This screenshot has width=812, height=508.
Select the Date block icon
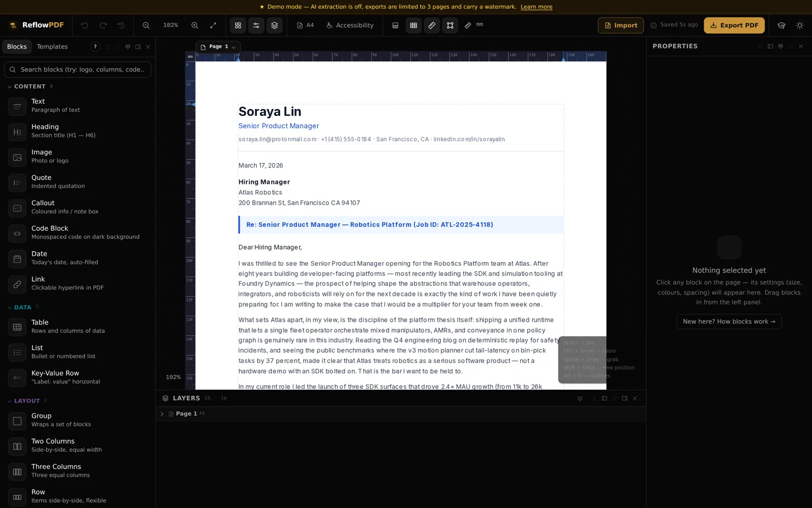17,259
